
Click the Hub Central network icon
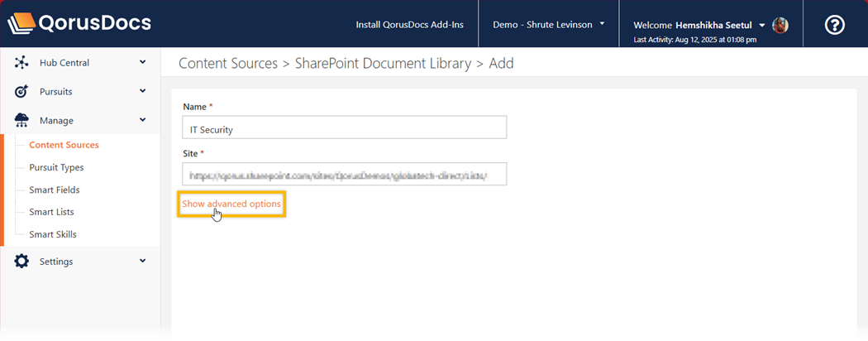click(22, 63)
